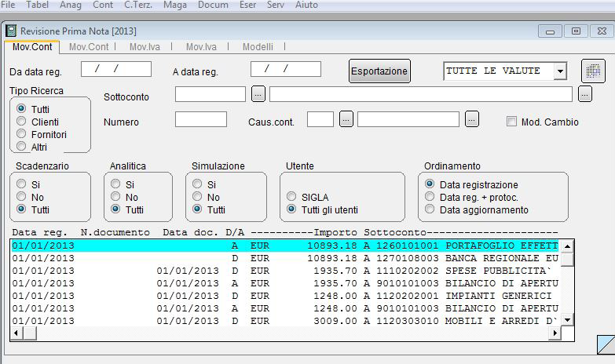
Task: Open the Anag menu
Action: [71, 5]
